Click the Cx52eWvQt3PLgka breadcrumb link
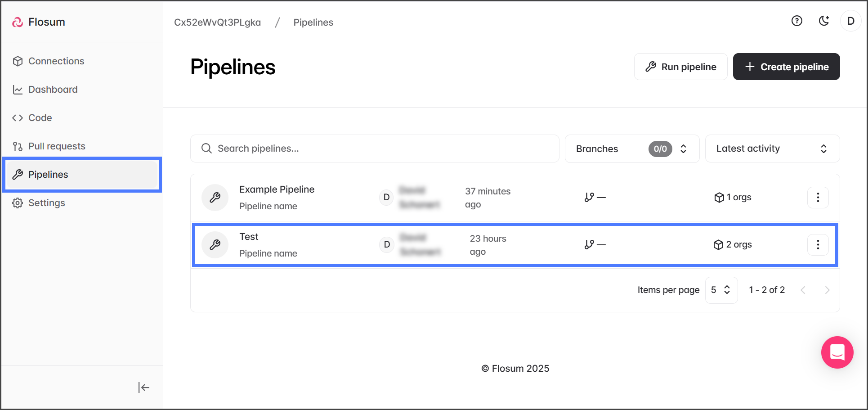This screenshot has width=868, height=410. [217, 23]
